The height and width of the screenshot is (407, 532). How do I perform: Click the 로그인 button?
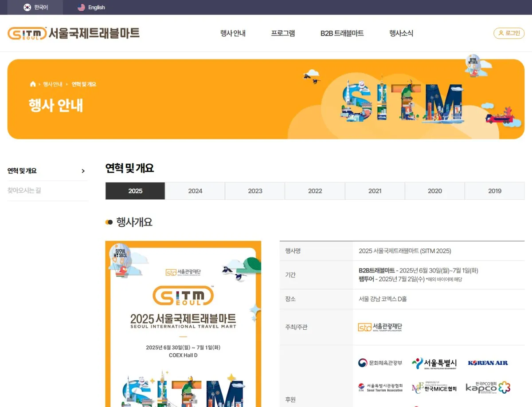tap(509, 33)
